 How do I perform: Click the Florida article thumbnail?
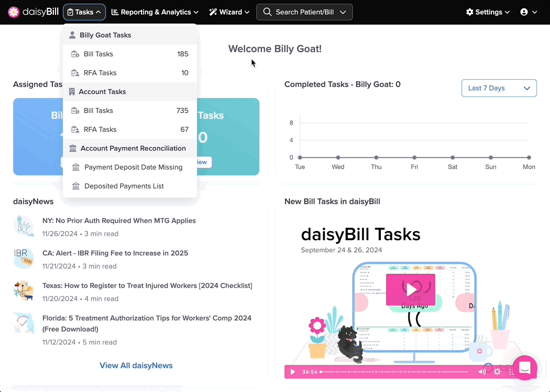pyautogui.click(x=24, y=323)
